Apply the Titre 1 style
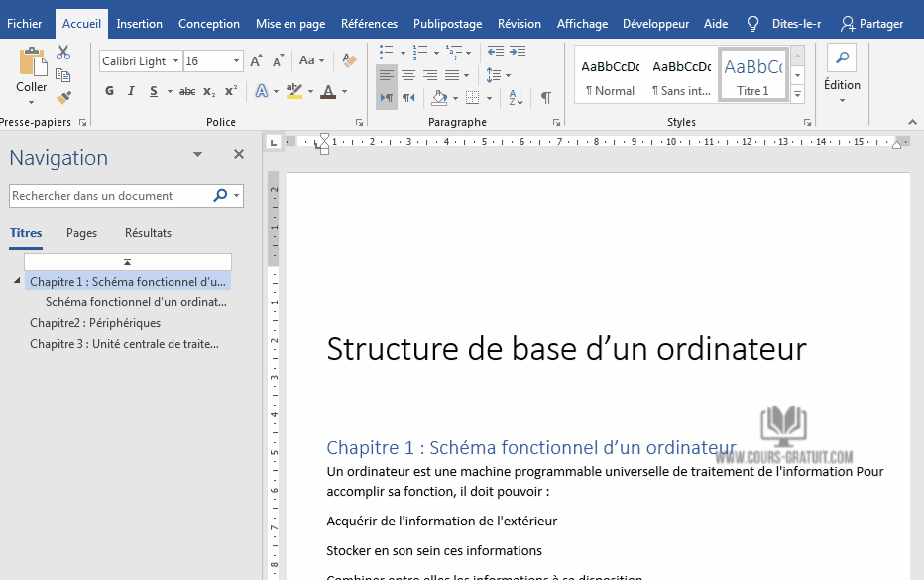 tap(752, 76)
